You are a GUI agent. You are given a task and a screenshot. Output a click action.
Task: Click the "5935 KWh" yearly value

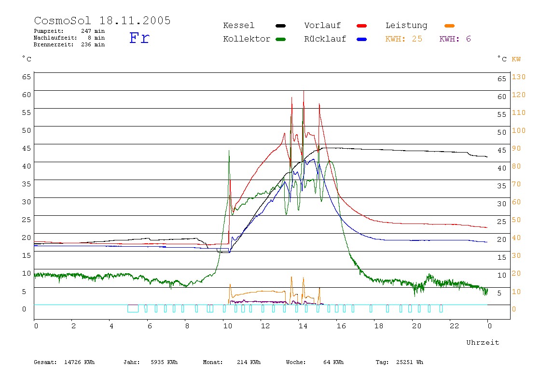pos(164,362)
